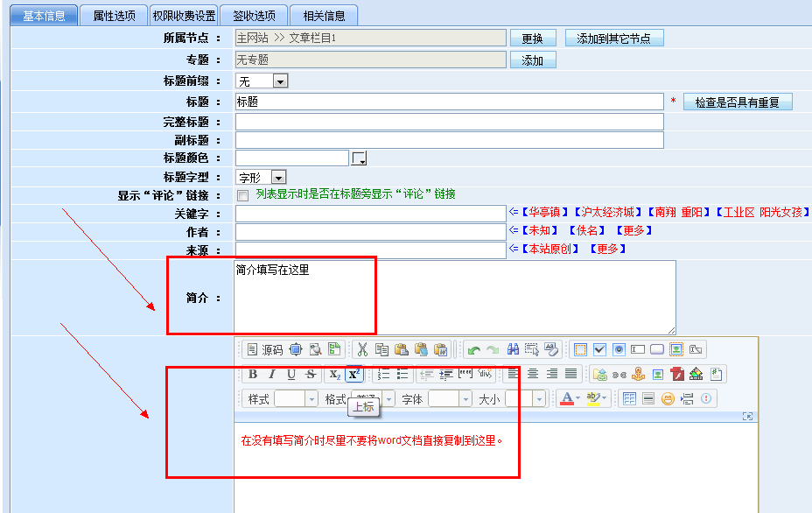Image resolution: width=812 pixels, height=513 pixels.
Task: Insert a table in the editor
Action: pos(629,398)
